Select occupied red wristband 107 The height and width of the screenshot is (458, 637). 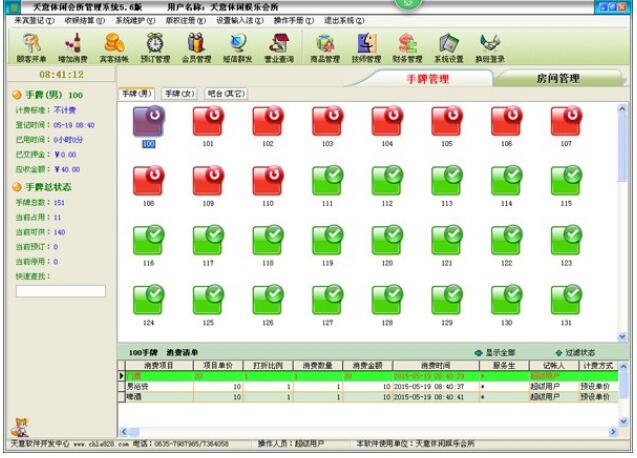tap(566, 121)
